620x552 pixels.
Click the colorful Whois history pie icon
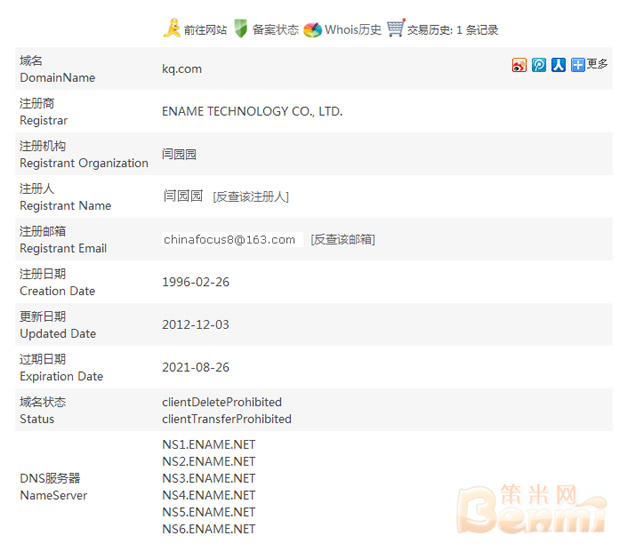click(x=312, y=30)
